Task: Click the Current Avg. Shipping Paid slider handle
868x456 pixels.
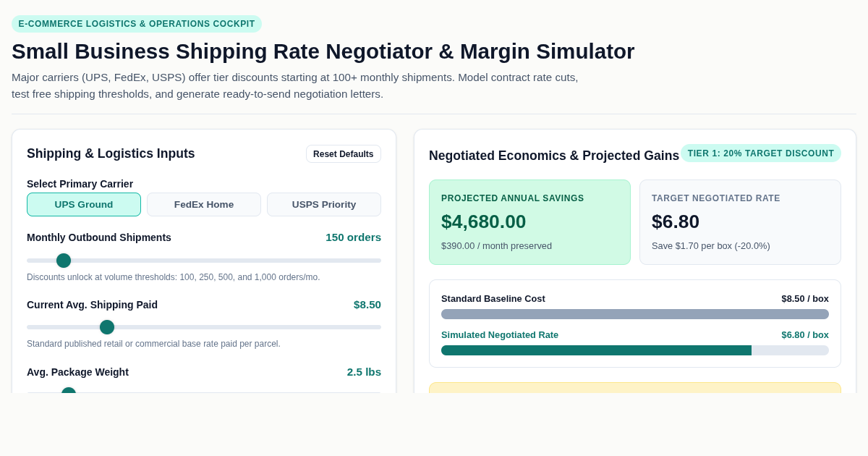Action: point(107,327)
